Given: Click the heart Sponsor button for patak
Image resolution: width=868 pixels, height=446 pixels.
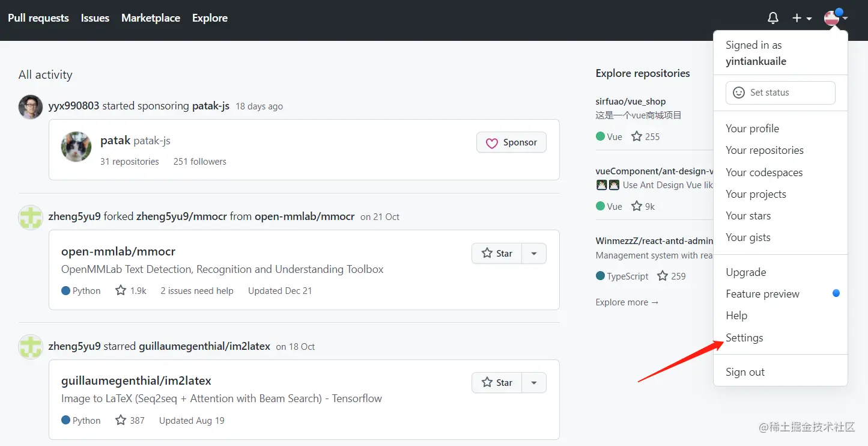Looking at the screenshot, I should 511,142.
